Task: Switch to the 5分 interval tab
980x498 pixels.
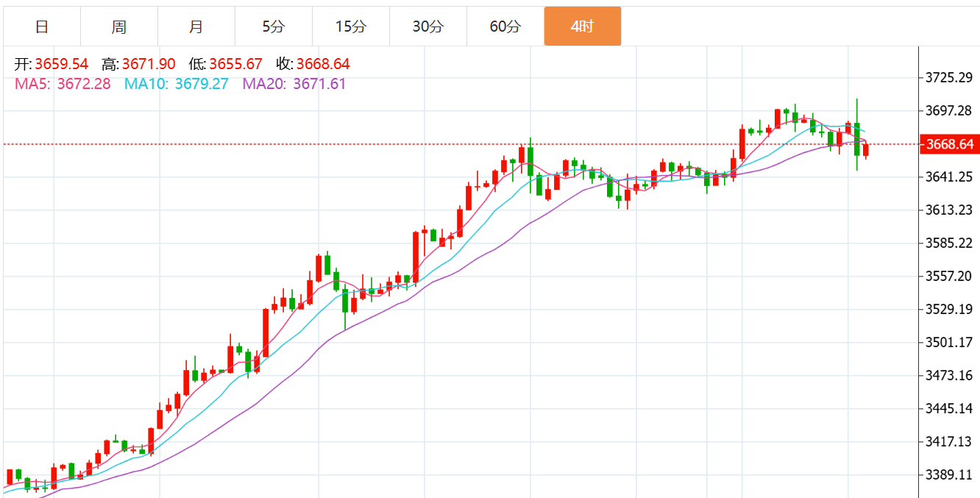Action: (274, 27)
